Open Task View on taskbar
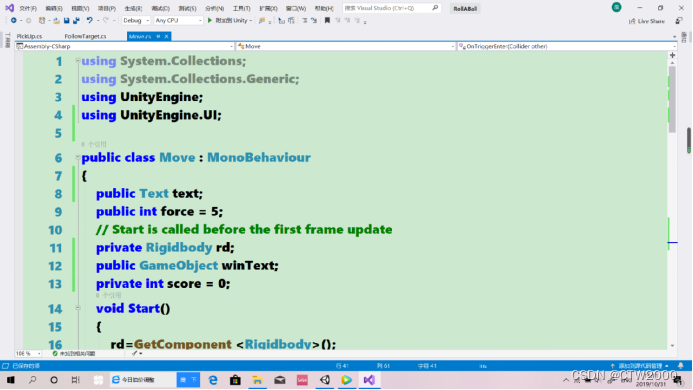The image size is (693, 390). 76,380
